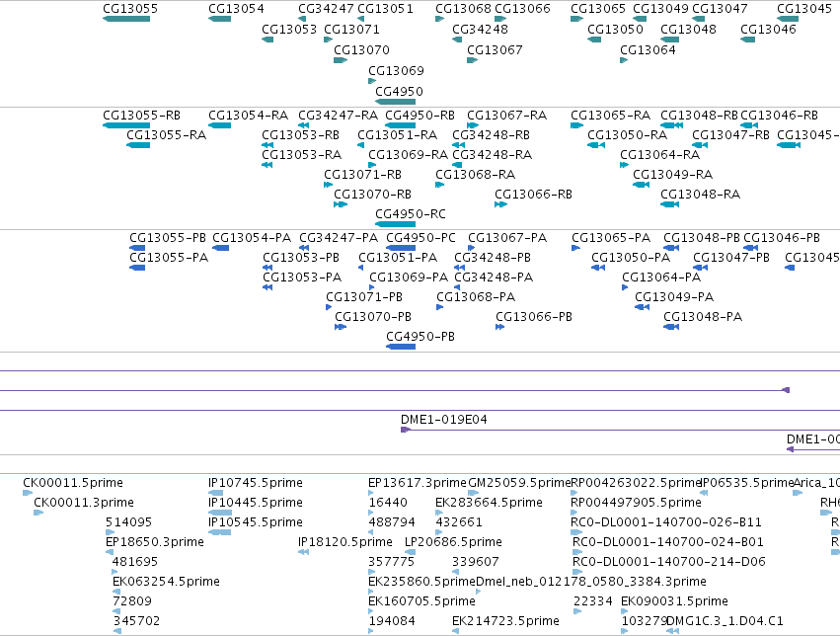Select EST GM25059.5prime
The height and width of the screenshot is (636, 840).
pyautogui.click(x=519, y=483)
